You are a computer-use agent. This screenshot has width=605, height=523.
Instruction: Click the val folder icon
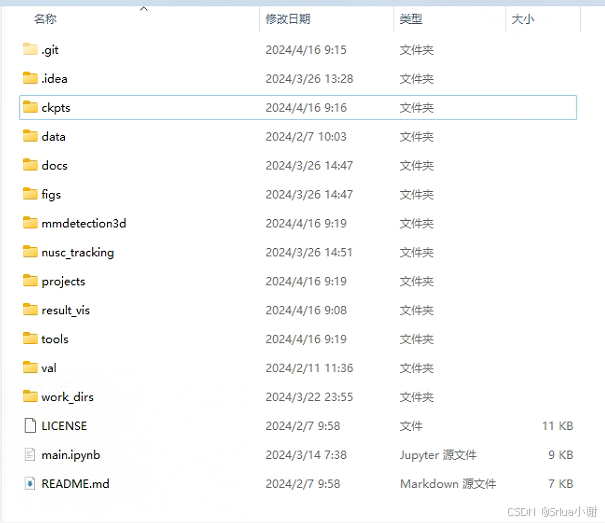coord(30,367)
